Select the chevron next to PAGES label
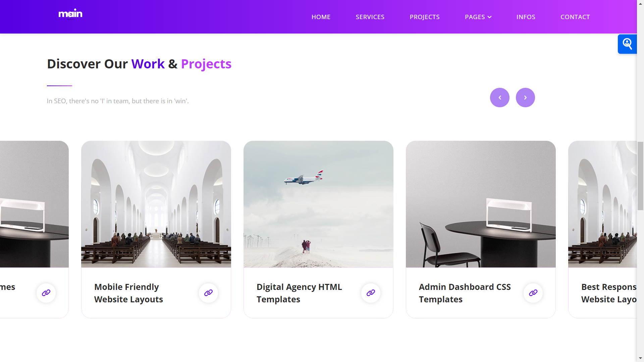 pyautogui.click(x=489, y=17)
